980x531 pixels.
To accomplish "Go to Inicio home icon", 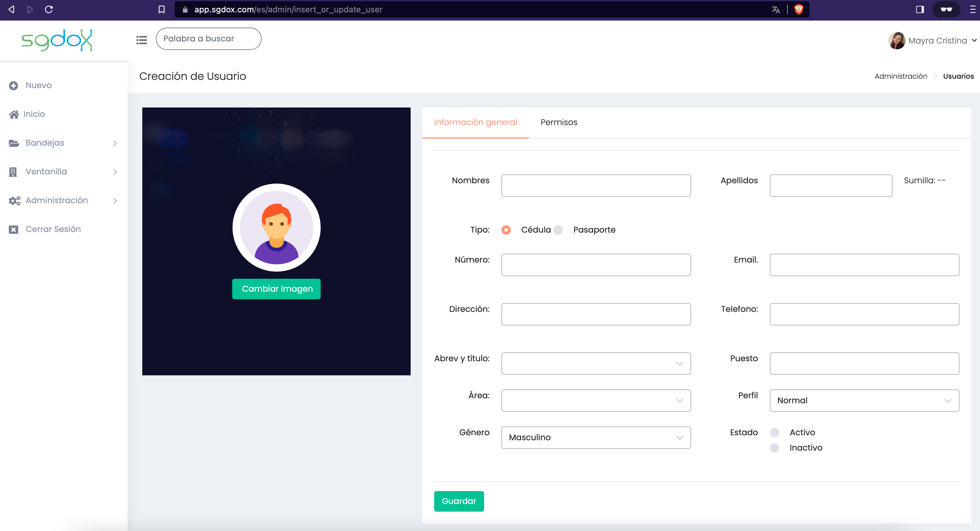I will (x=14, y=114).
